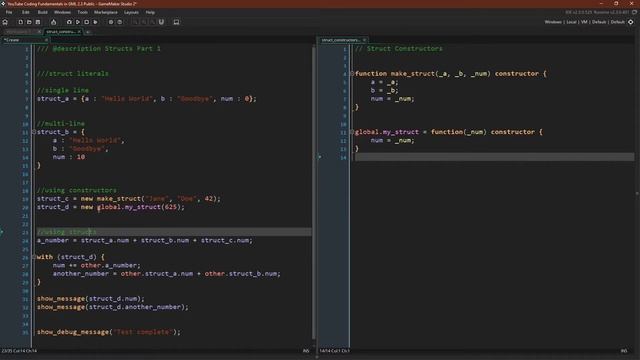Click the Zoom Out toolbar icon
Screen dimensions: 640x360
pyautogui.click(x=136, y=22)
